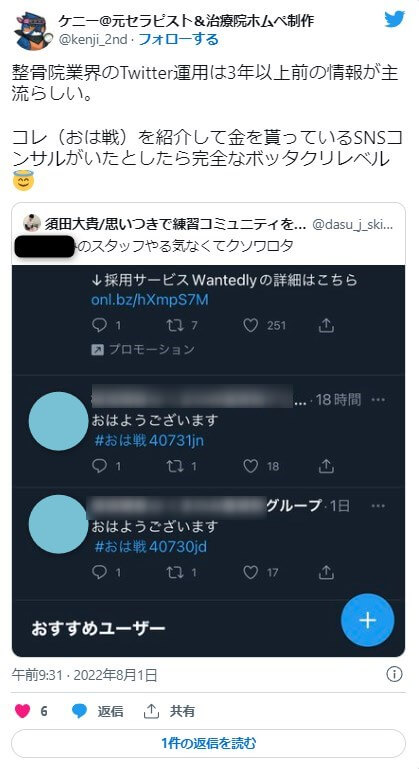Viewport: 419px width, 769px height.
Task: Open ケニー profile avatar image
Action: [33, 31]
